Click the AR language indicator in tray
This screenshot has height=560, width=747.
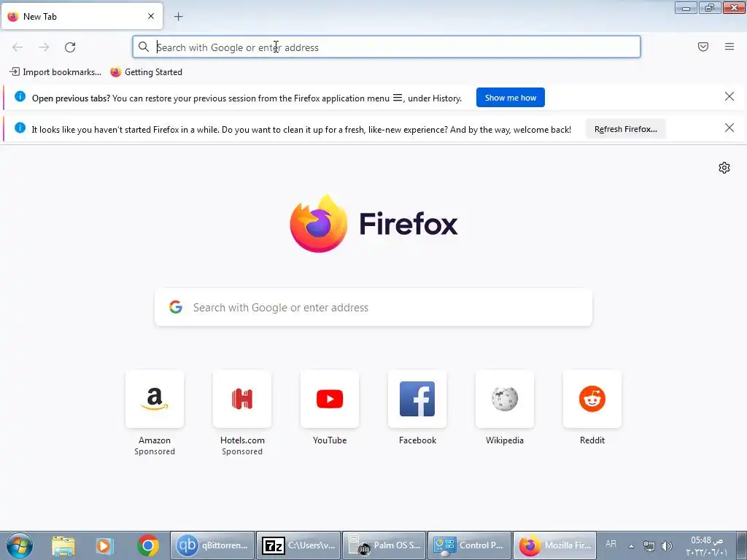(611, 544)
